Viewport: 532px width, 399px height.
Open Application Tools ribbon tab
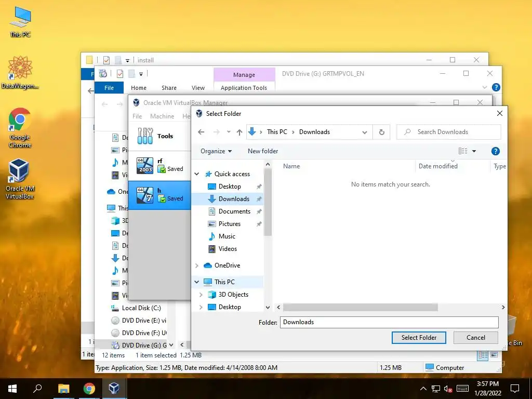tap(244, 88)
